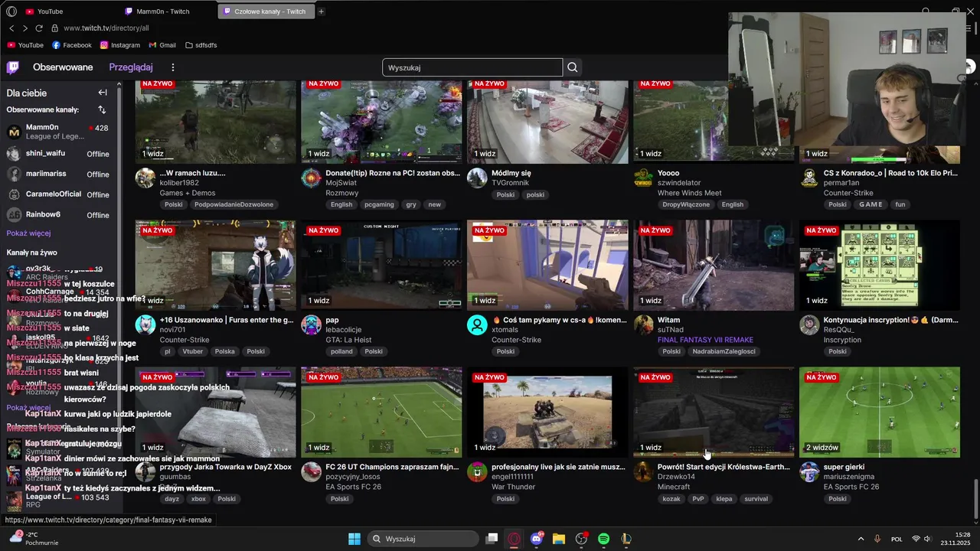Open Przeglądaj in the Twitch navigation
The image size is (980, 551).
click(x=131, y=67)
